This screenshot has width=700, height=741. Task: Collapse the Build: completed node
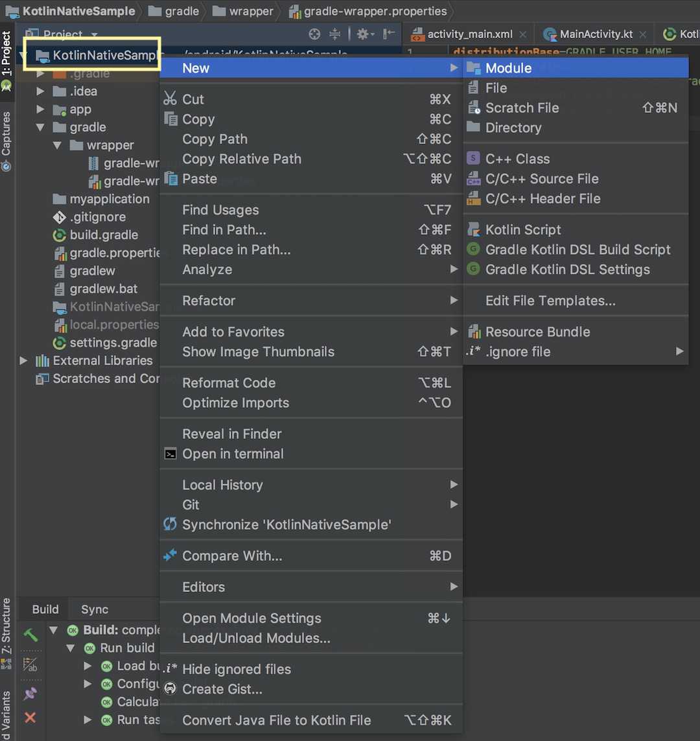(x=53, y=630)
